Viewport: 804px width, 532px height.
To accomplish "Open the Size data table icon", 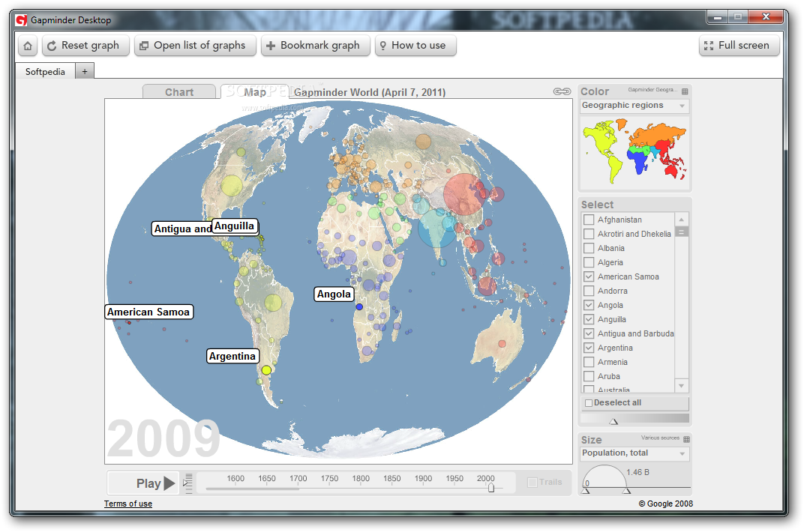I will (x=686, y=439).
